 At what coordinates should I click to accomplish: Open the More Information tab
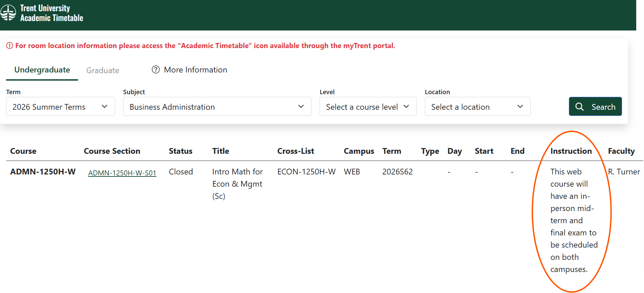(x=189, y=70)
